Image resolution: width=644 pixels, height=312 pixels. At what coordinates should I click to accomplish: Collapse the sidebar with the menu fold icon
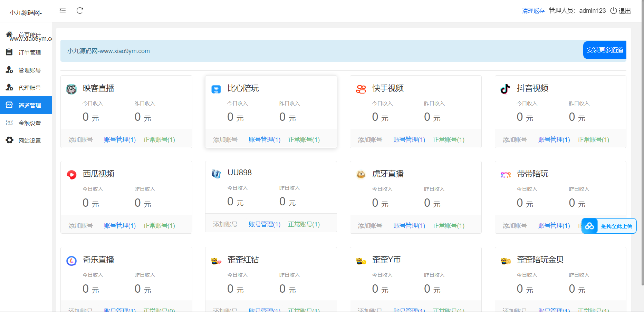coord(63,10)
